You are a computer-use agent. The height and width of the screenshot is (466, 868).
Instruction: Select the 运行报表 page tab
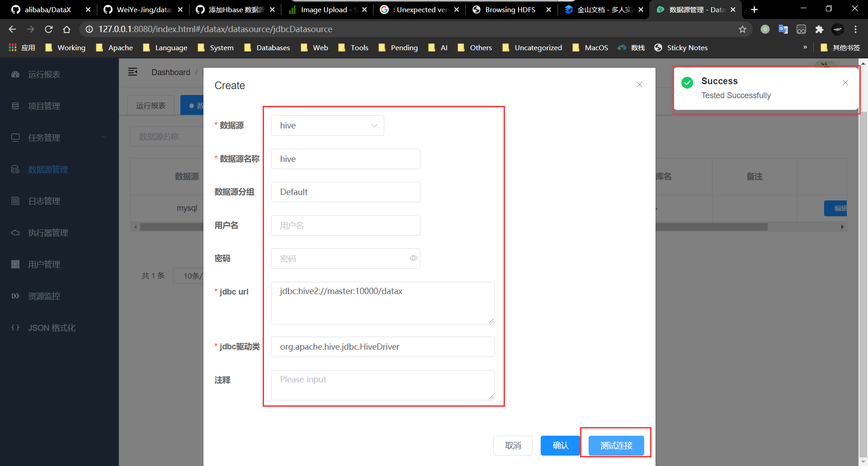tap(151, 105)
